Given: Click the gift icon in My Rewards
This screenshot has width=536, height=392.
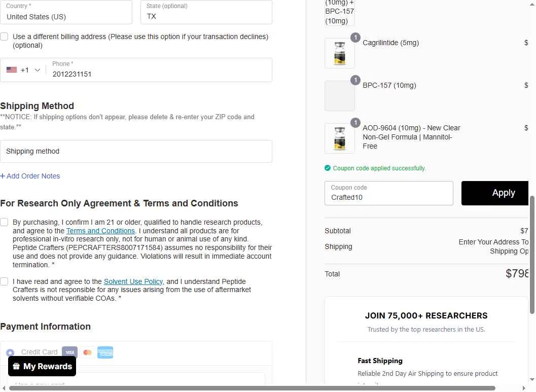Looking at the screenshot, I should [16, 366].
